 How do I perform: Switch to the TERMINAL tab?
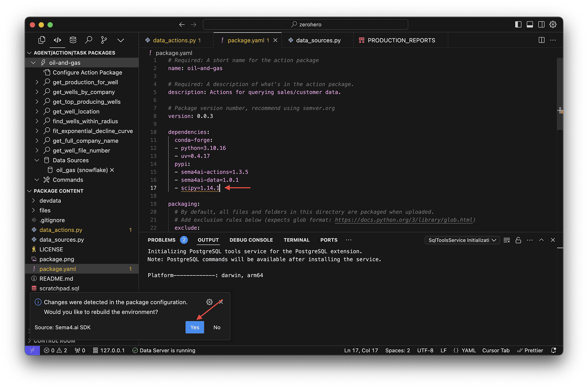(296, 240)
